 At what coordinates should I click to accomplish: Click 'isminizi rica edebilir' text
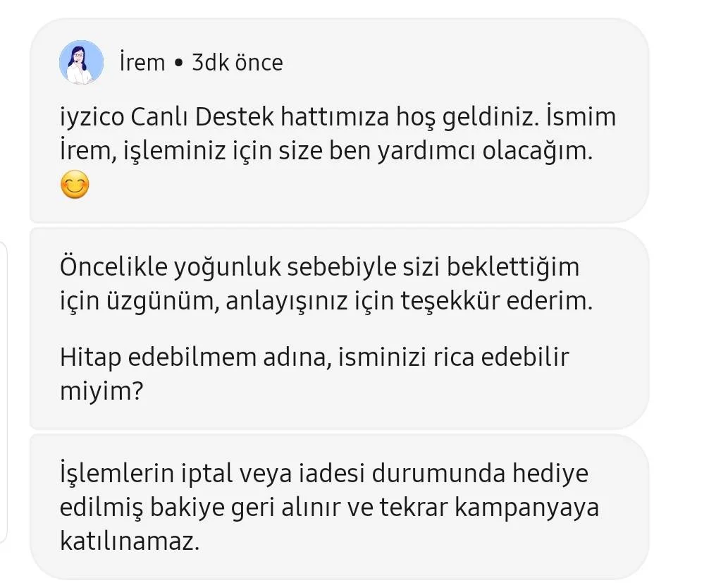[x=454, y=357]
